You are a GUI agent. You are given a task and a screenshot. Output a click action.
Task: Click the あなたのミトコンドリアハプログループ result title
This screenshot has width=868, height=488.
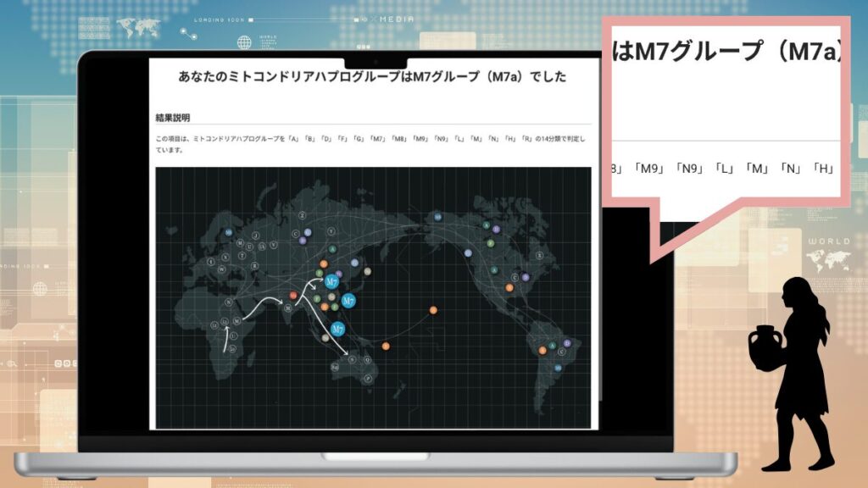[x=372, y=77]
